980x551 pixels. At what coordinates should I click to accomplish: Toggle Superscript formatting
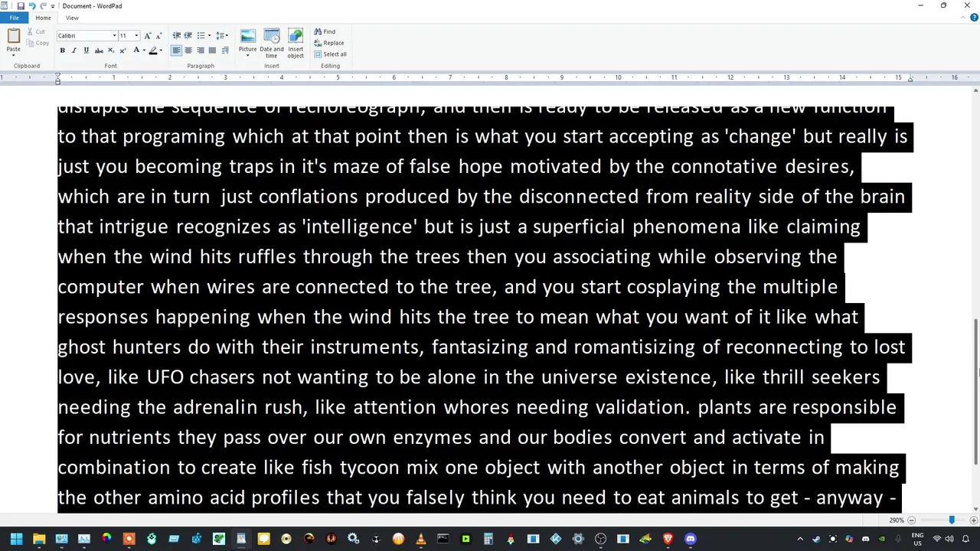coord(122,51)
